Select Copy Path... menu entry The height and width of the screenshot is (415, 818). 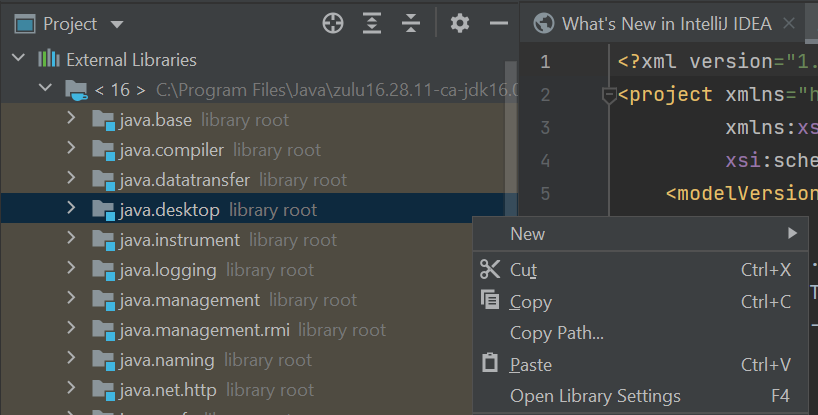coord(640,333)
